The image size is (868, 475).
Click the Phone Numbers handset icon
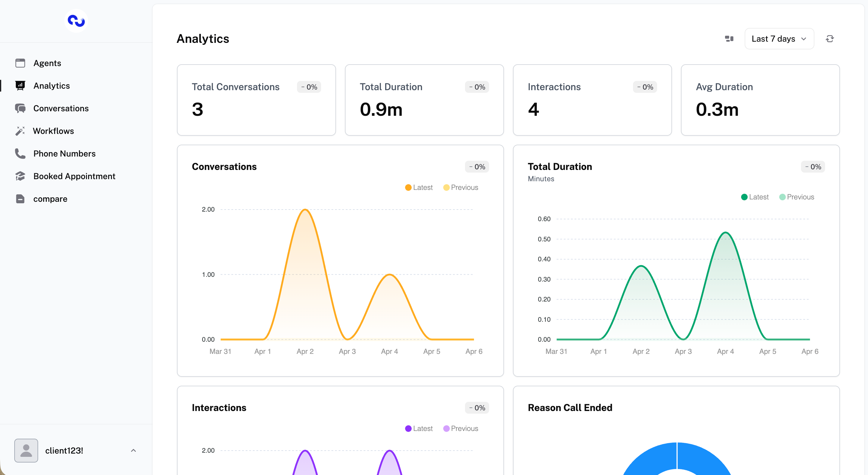click(20, 154)
